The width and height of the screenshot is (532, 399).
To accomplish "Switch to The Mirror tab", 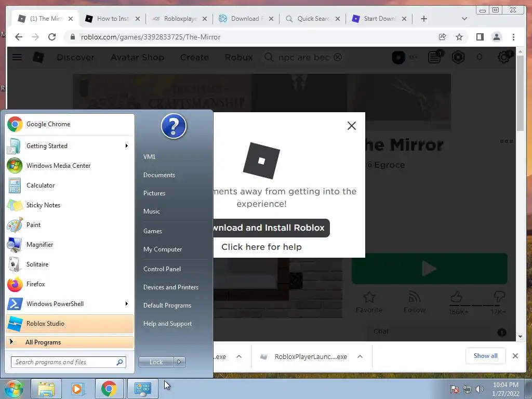I will [x=46, y=19].
